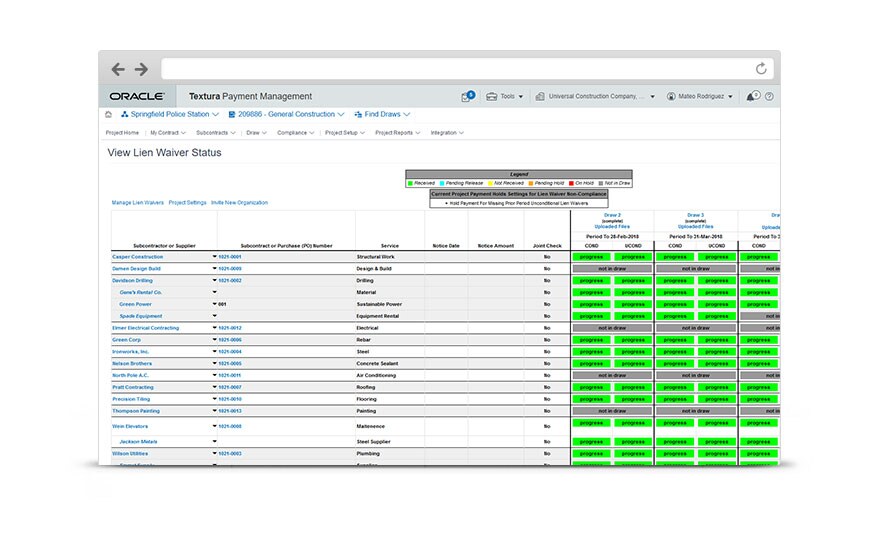This screenshot has height=533, width=880.
Task: Click Casper Construction's green Draw 2 COND status
Action: pos(590,257)
